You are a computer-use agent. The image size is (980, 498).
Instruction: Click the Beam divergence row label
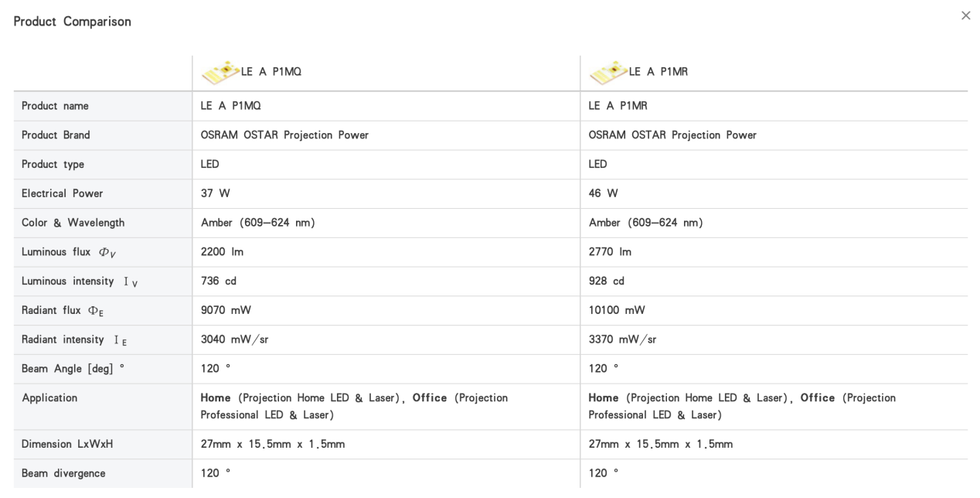[63, 473]
